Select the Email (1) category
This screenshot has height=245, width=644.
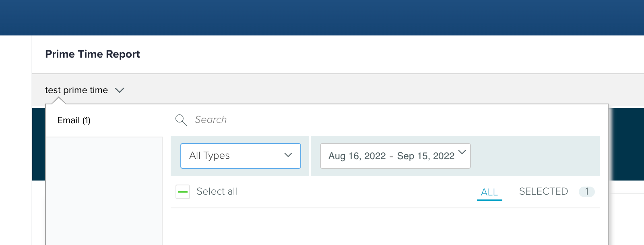pos(74,120)
